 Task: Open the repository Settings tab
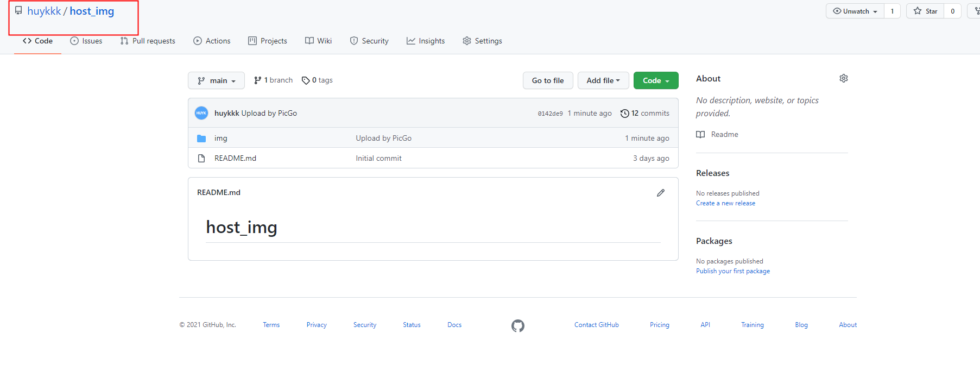tap(482, 41)
